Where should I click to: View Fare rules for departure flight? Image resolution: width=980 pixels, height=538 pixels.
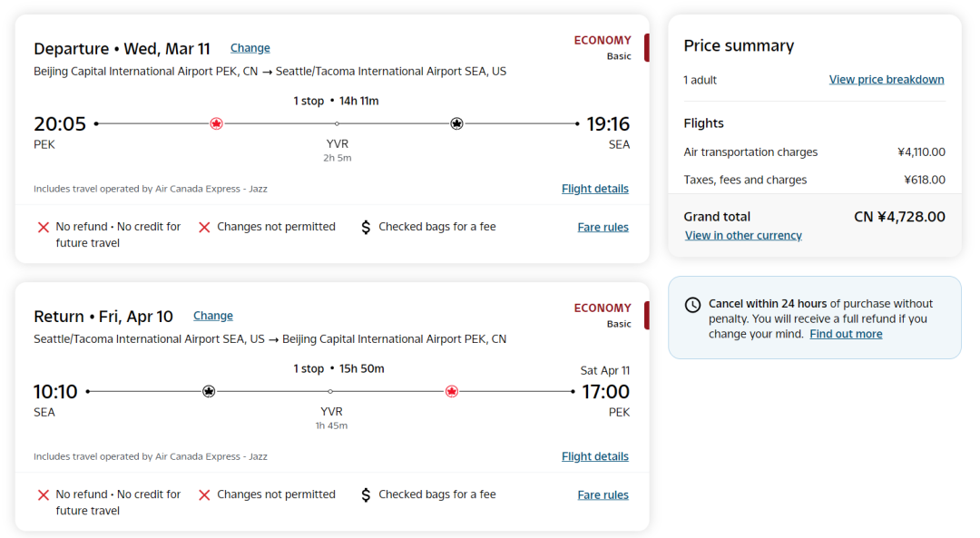(603, 227)
